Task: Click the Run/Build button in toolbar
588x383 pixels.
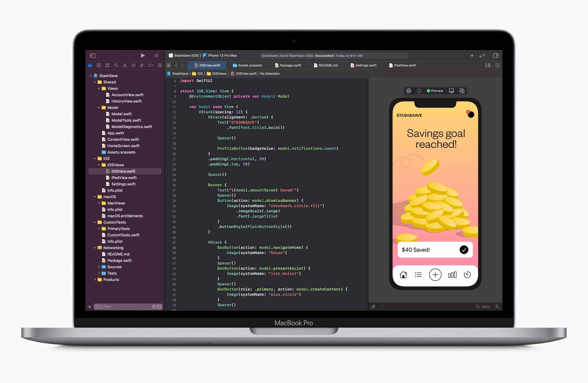Action: [143, 55]
